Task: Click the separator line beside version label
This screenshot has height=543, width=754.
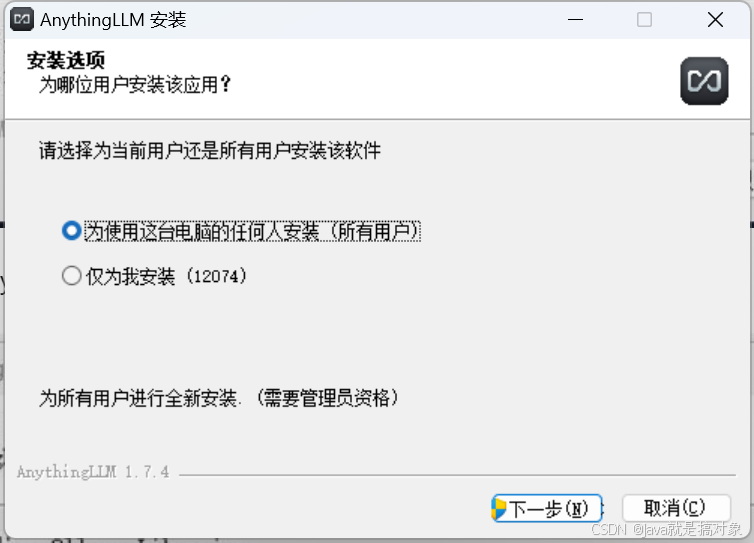Action: click(457, 475)
